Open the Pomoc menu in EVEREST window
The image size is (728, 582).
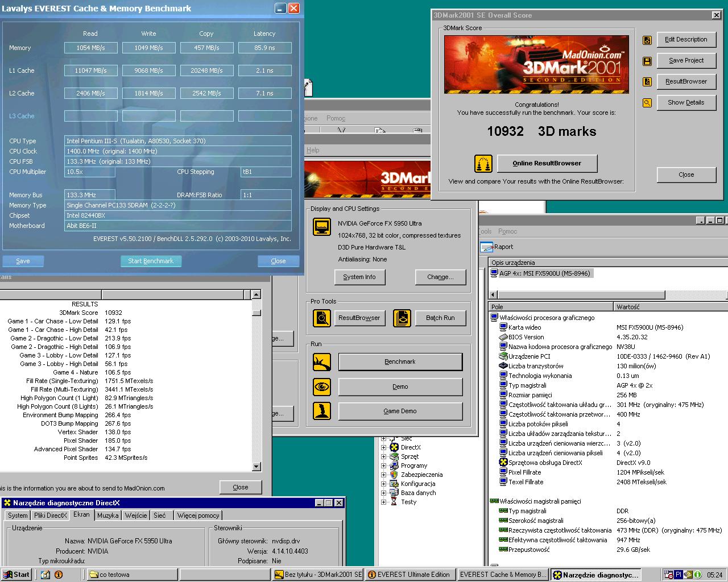(x=508, y=231)
